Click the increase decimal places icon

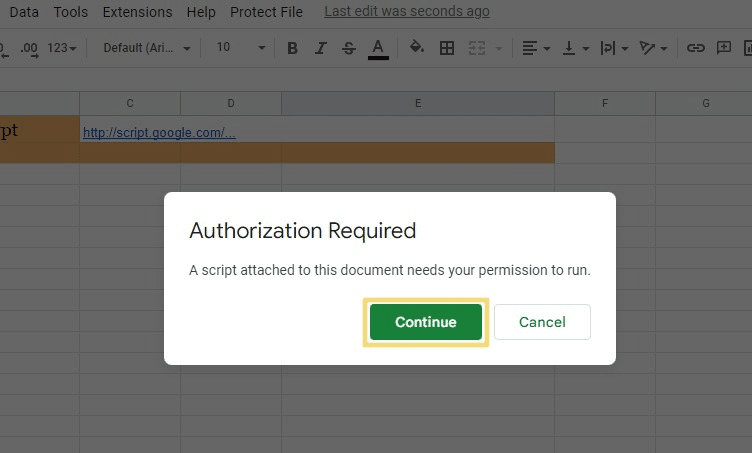click(x=29, y=48)
